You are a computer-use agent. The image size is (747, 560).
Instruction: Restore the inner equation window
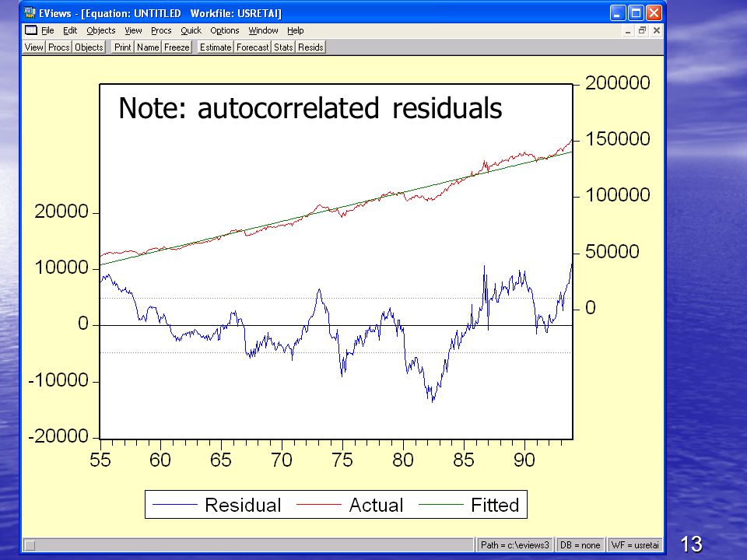pyautogui.click(x=642, y=31)
